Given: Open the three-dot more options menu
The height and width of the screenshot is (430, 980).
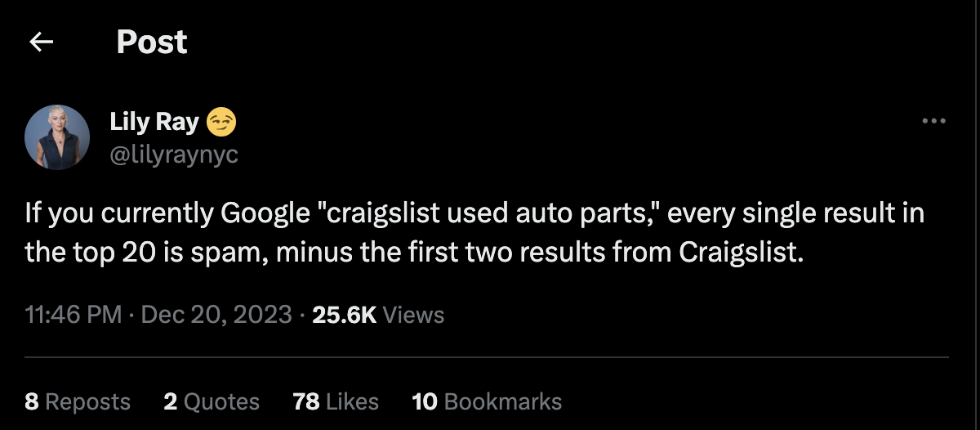Looking at the screenshot, I should click(933, 122).
